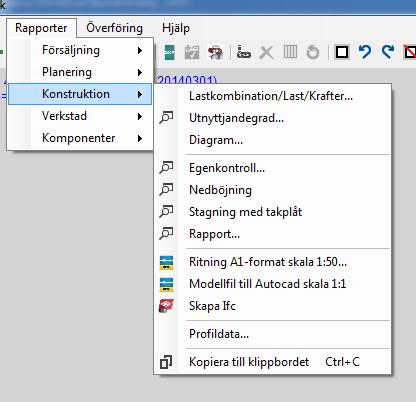The height and width of the screenshot is (402, 416).
Task: Click the teal document toolbar icon
Action: pyautogui.click(x=169, y=52)
